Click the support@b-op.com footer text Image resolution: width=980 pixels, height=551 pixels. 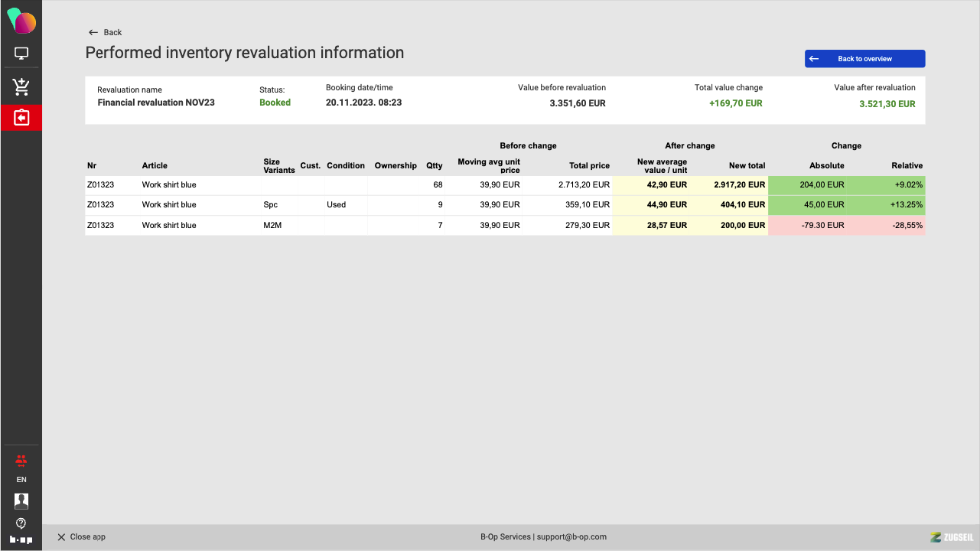pos(571,537)
